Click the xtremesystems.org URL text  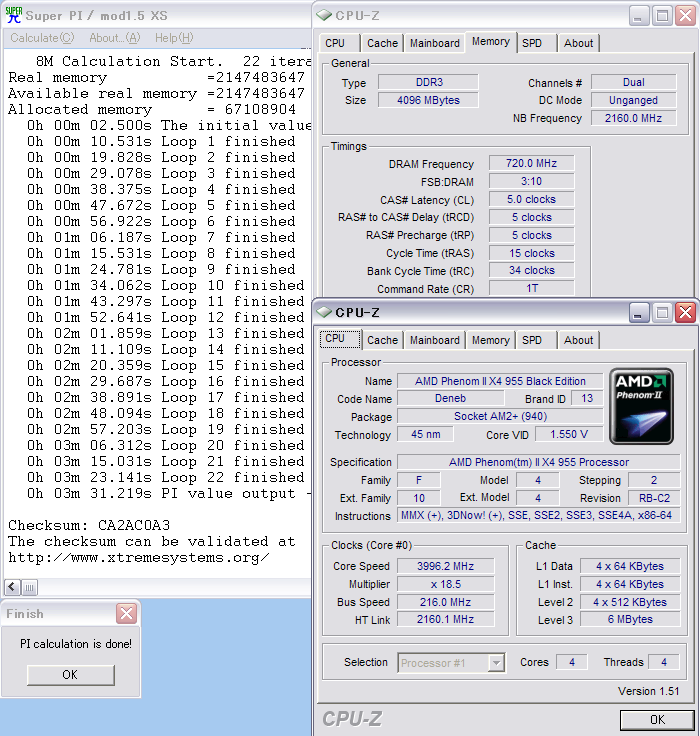click(x=139, y=558)
